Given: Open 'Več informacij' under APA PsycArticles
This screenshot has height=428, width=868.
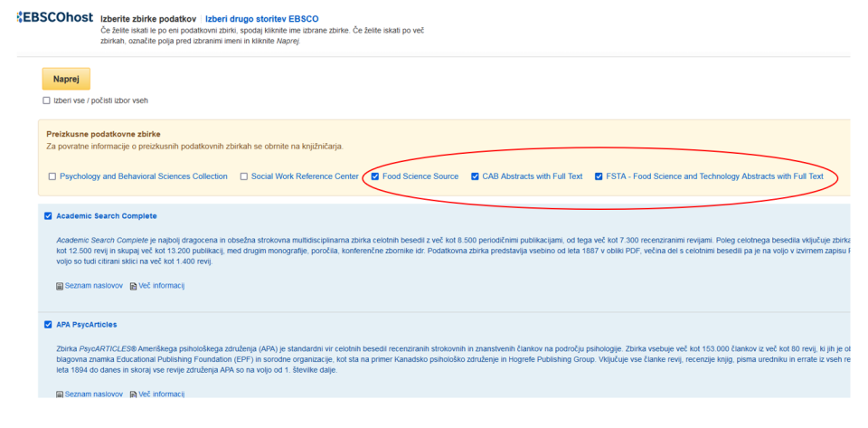Looking at the screenshot, I should tap(161, 395).
